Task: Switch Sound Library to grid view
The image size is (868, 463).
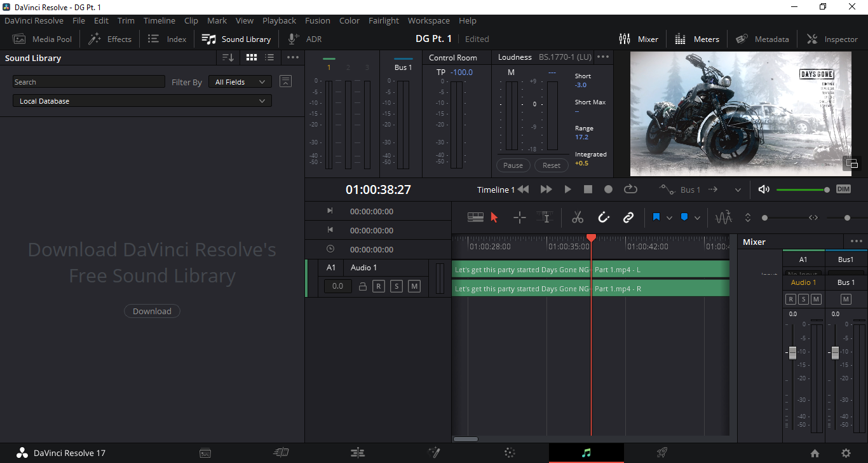Action: pyautogui.click(x=252, y=57)
